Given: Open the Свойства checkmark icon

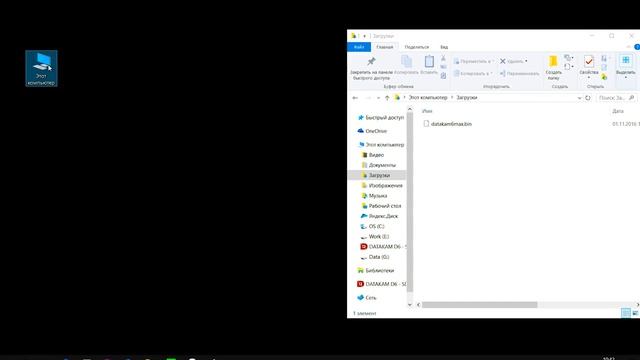Looking at the screenshot, I should click(x=589, y=62).
